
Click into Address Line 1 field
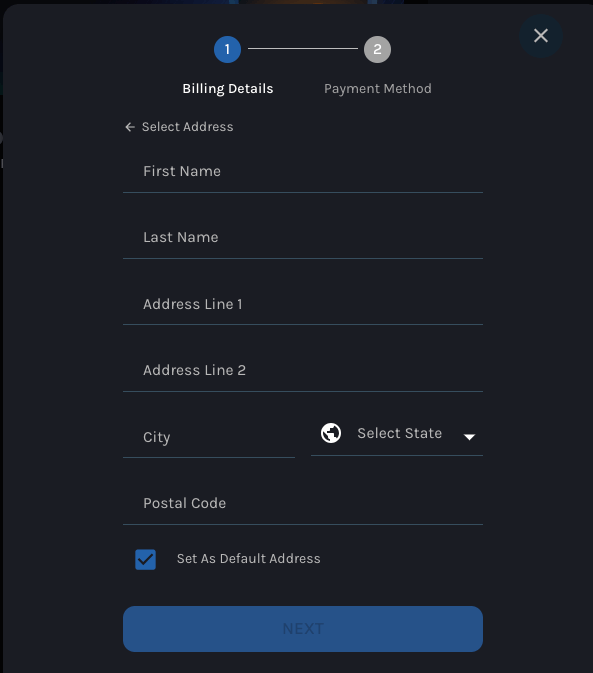pos(303,304)
